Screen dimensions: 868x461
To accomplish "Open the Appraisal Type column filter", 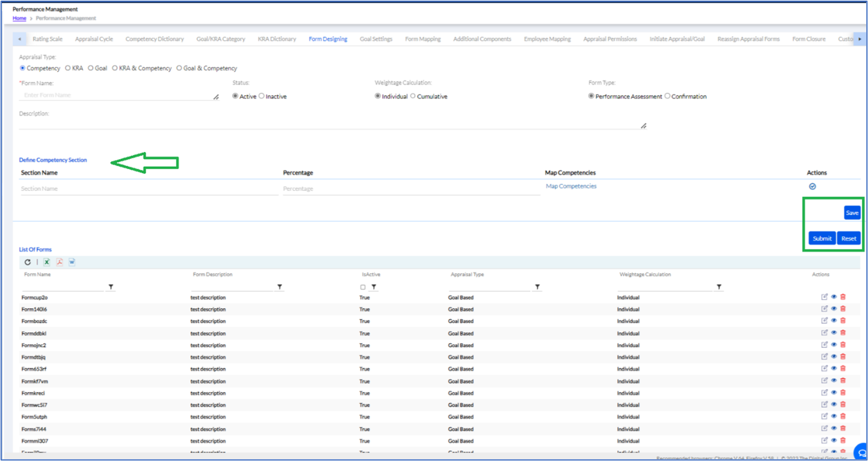I will tap(537, 287).
